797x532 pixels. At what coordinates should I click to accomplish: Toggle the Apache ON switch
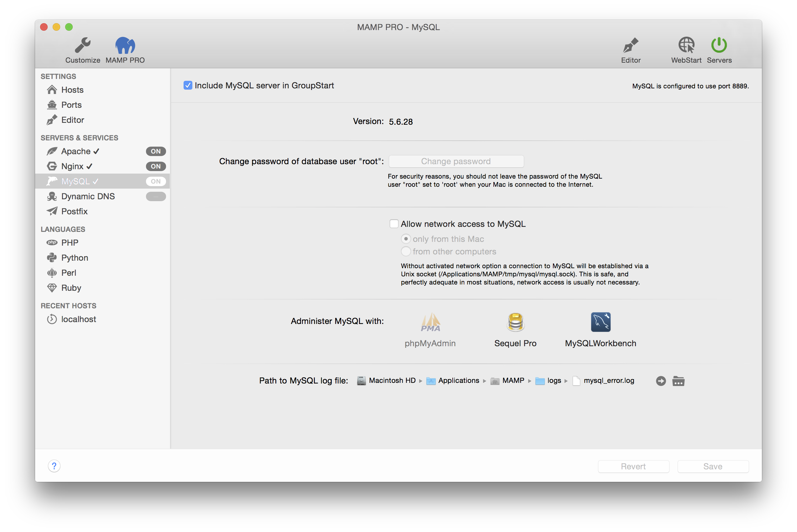pos(156,151)
